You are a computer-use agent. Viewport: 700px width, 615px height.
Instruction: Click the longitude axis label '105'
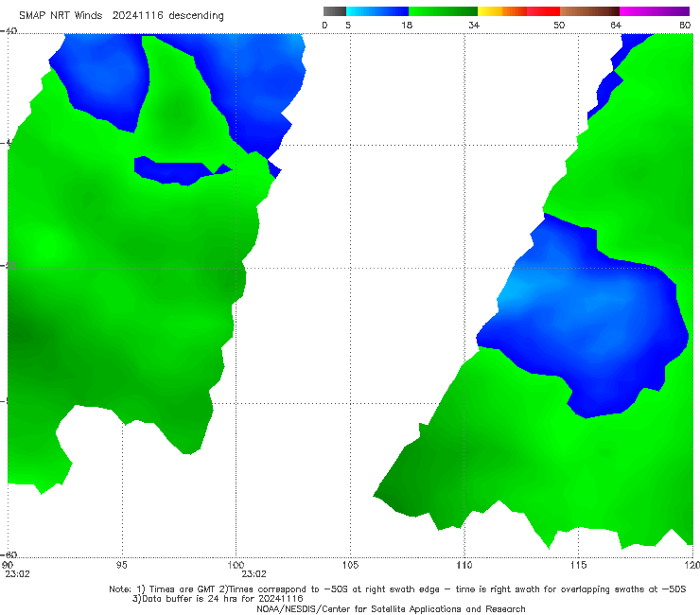click(x=350, y=565)
